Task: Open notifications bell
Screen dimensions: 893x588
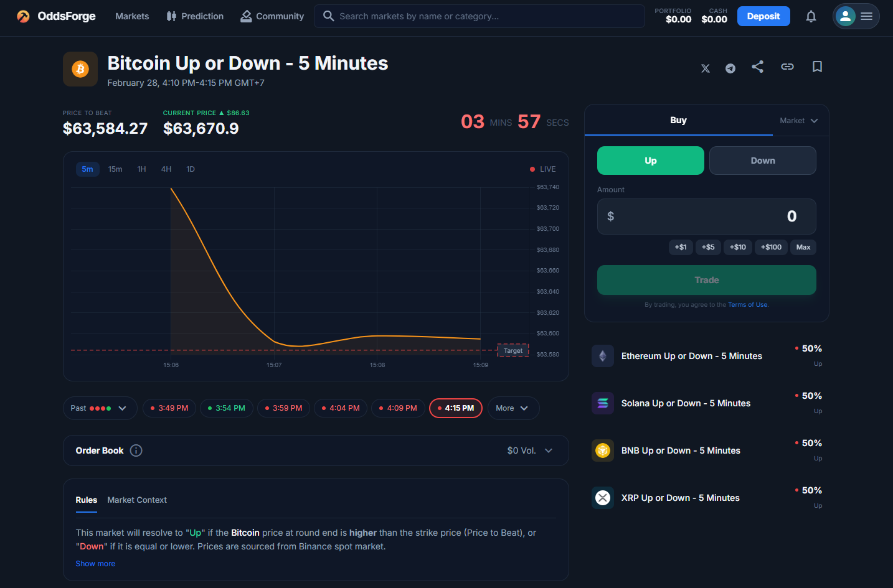Action: tap(811, 16)
